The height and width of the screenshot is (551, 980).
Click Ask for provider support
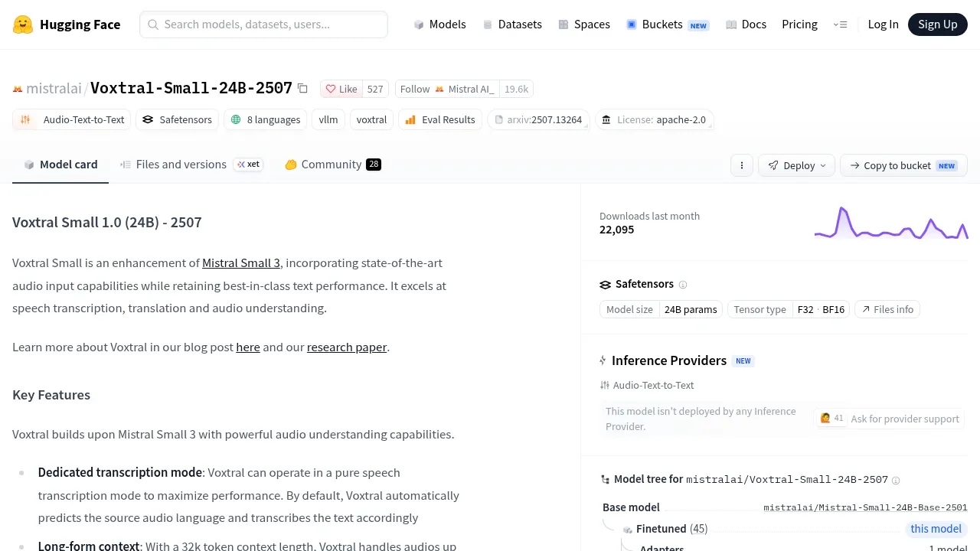[889, 419]
